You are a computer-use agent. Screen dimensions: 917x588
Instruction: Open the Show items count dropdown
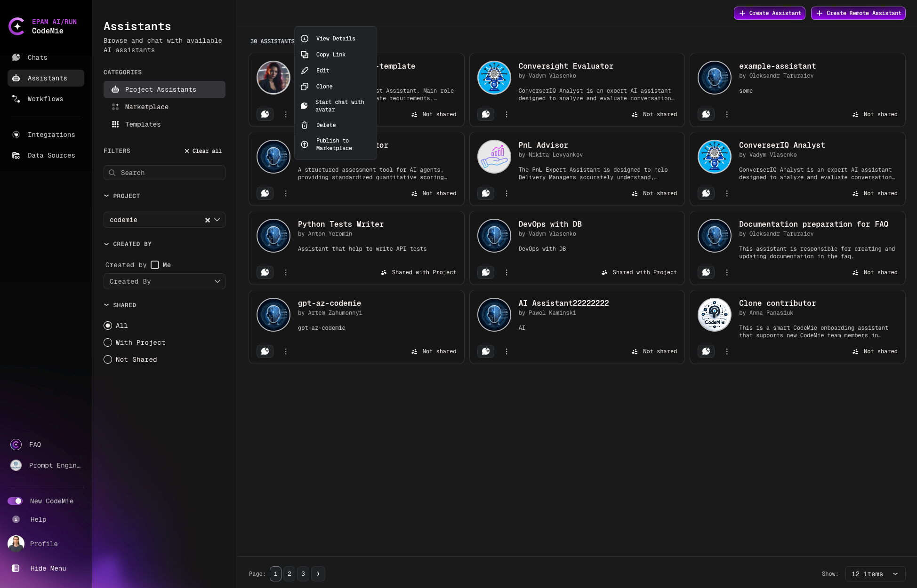(x=874, y=574)
